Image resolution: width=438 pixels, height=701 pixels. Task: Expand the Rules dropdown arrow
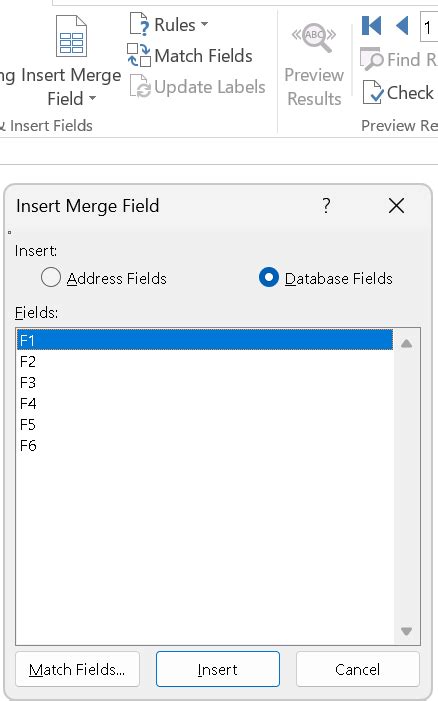[204, 24]
